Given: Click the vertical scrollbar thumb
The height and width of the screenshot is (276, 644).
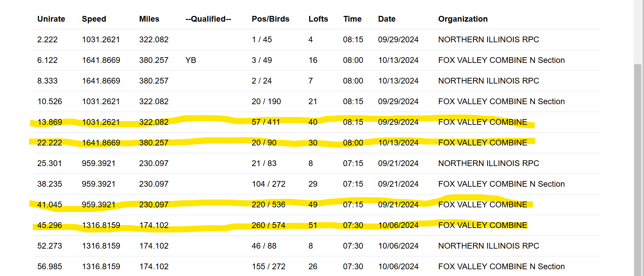Looking at the screenshot, I should tap(638, 169).
